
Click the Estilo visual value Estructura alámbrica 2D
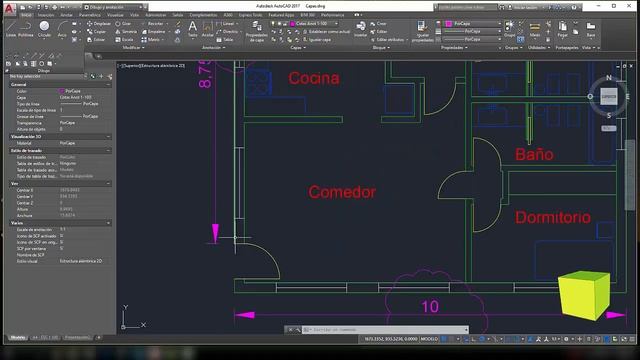click(81, 261)
